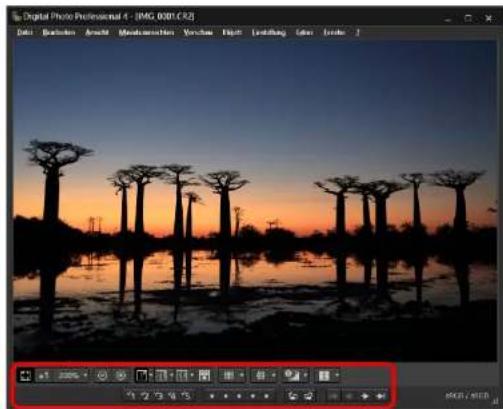Image resolution: width=503 pixels, height=409 pixels.
Task: Click the rotate image right icon
Action: 308,396
